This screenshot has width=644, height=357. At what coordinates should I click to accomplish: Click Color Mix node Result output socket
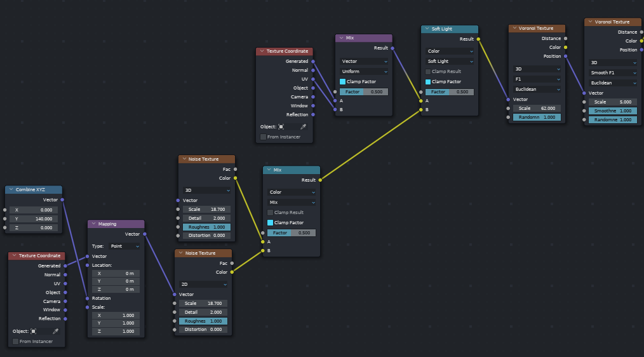click(x=320, y=180)
